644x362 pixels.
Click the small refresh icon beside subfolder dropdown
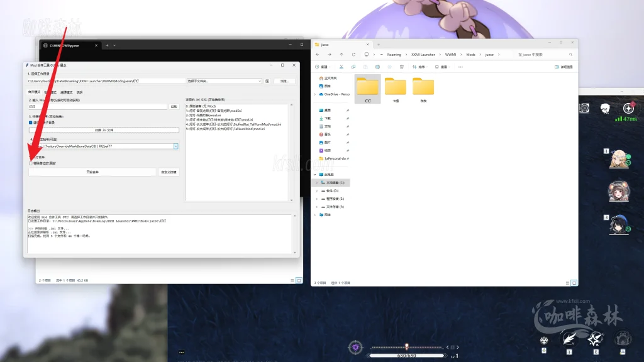tap(267, 81)
